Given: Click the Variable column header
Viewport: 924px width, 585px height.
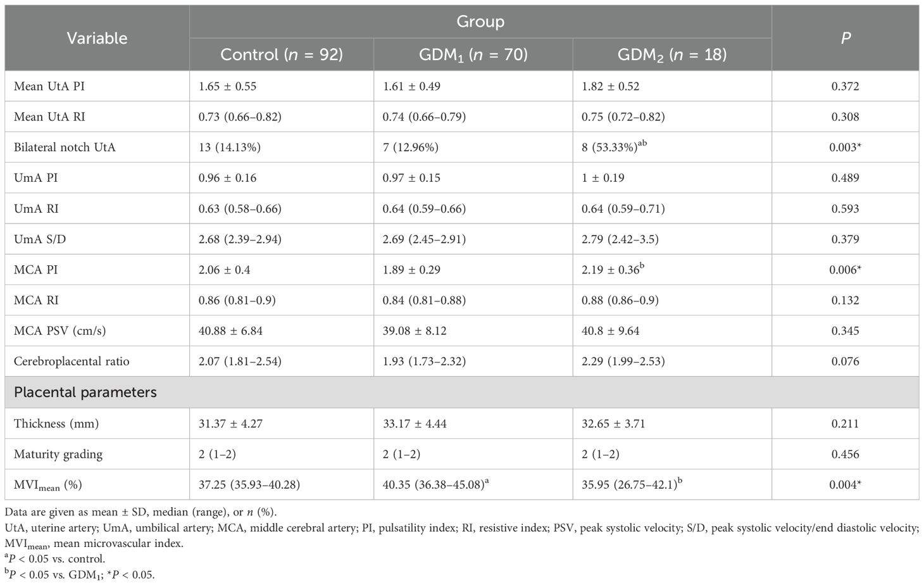Looking at the screenshot, I should pyautogui.click(x=97, y=38).
